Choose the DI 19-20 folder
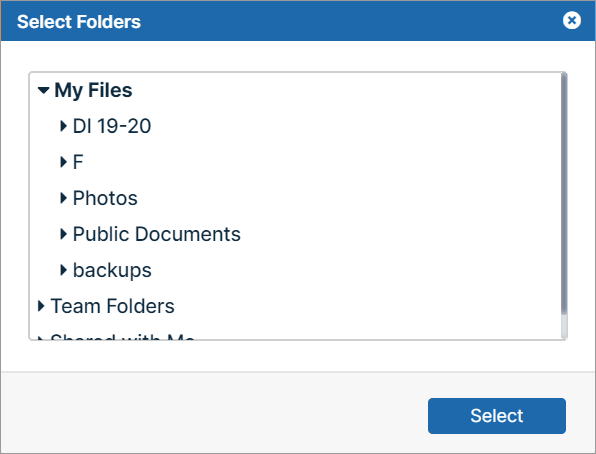The height and width of the screenshot is (454, 596). click(112, 126)
